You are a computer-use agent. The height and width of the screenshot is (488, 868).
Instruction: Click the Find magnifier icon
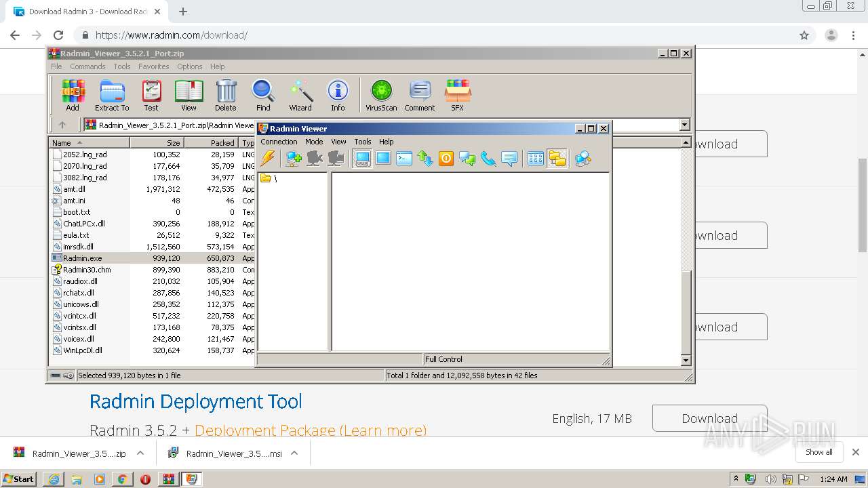263,95
